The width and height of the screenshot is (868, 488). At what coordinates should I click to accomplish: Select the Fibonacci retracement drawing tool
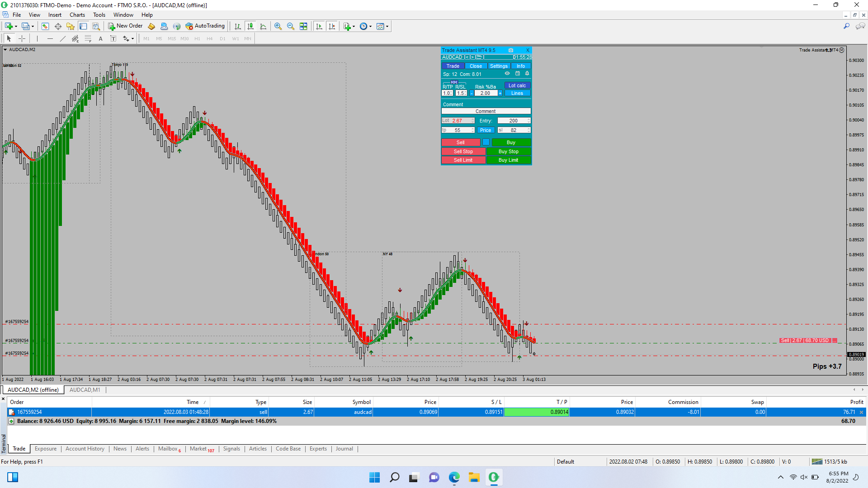tap(88, 38)
